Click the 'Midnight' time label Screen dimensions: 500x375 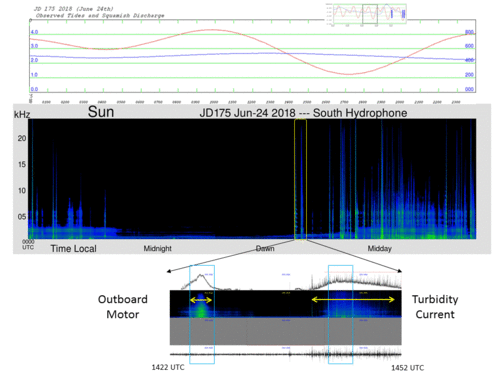pyautogui.click(x=157, y=248)
